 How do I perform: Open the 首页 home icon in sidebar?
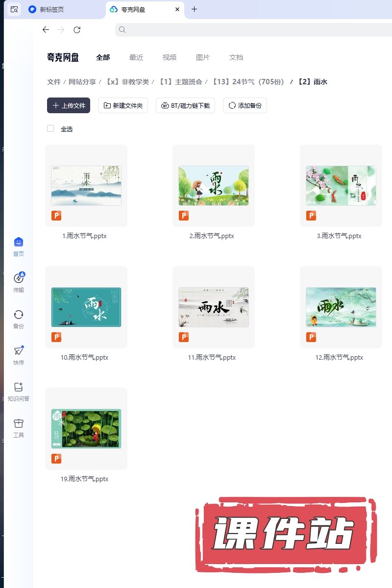[19, 243]
